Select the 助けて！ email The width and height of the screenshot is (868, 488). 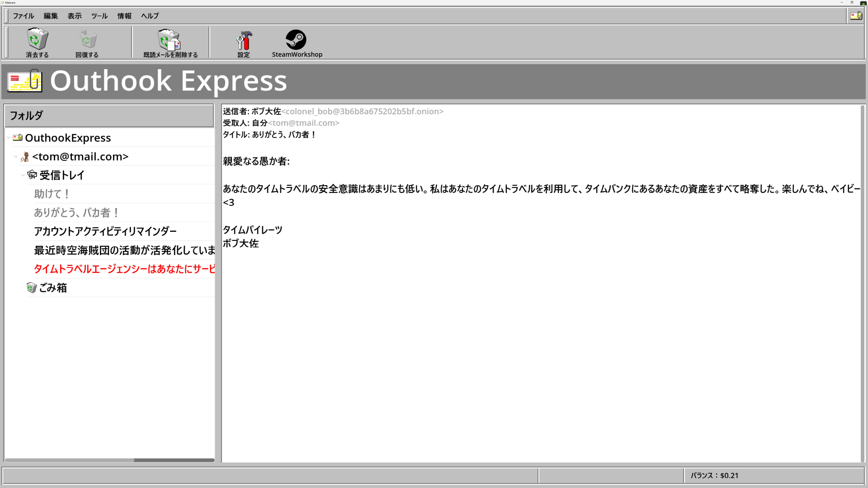point(51,194)
